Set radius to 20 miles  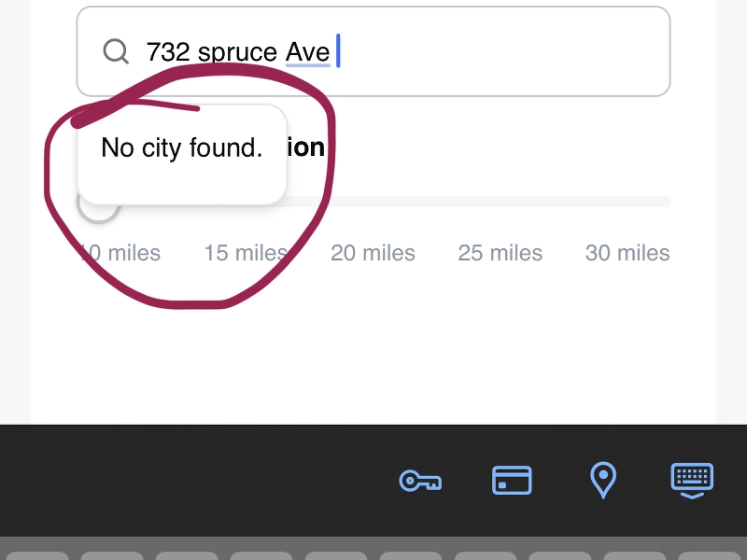[x=373, y=253]
